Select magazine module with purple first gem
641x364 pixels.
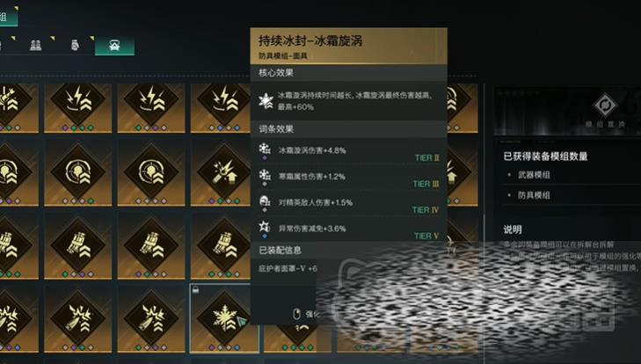click(151, 245)
